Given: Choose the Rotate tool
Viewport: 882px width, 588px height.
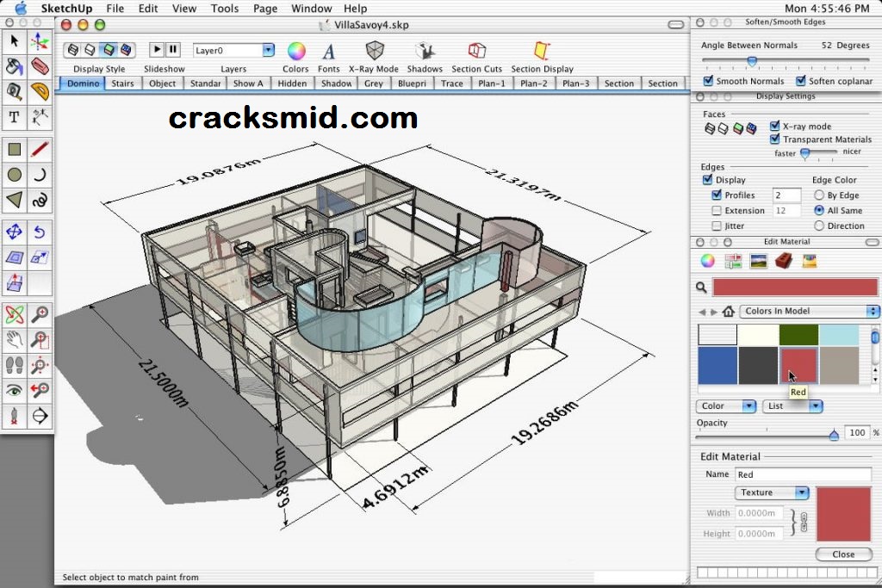Looking at the screenshot, I should 40,232.
